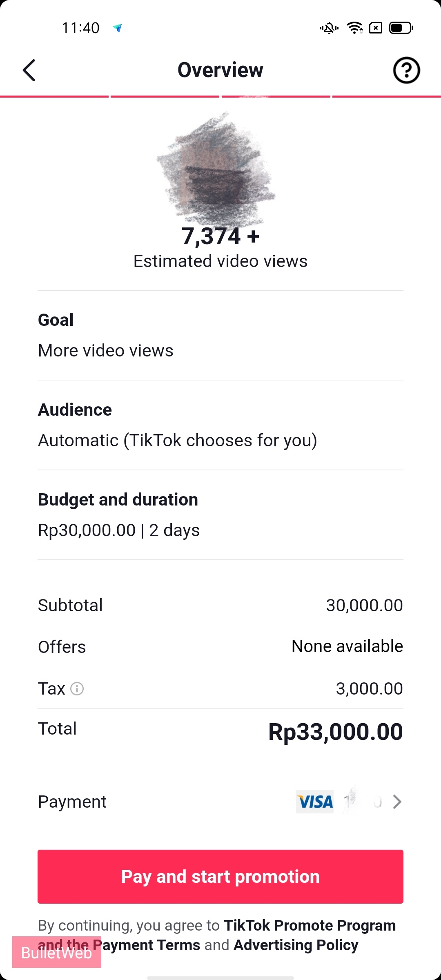Tap the Budget and duration section
The image size is (441, 980).
220,514
